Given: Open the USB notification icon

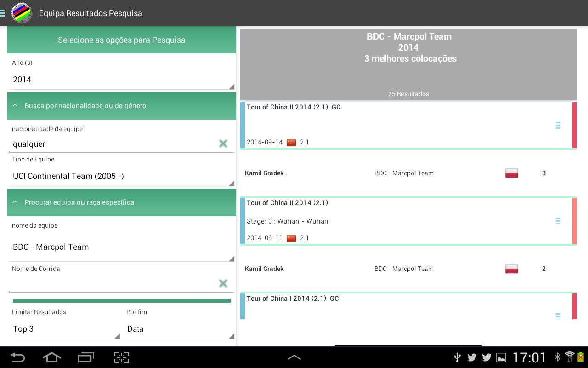Looking at the screenshot, I should (457, 357).
